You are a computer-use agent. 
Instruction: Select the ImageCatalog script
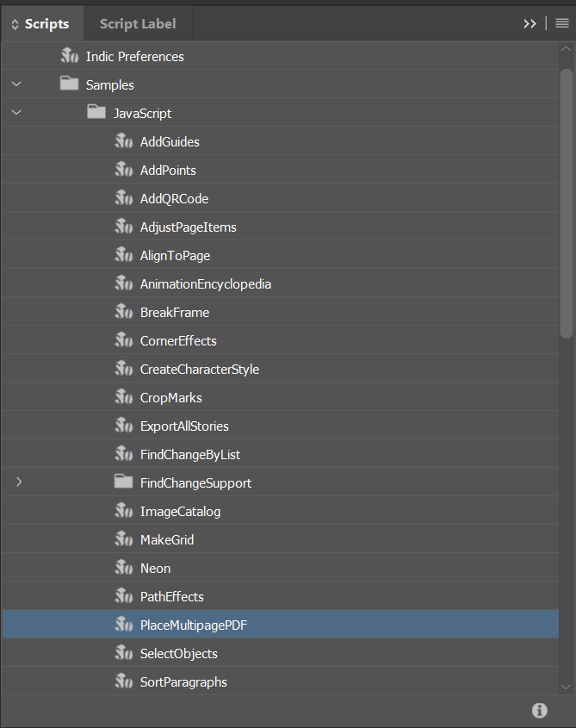pyautogui.click(x=180, y=511)
